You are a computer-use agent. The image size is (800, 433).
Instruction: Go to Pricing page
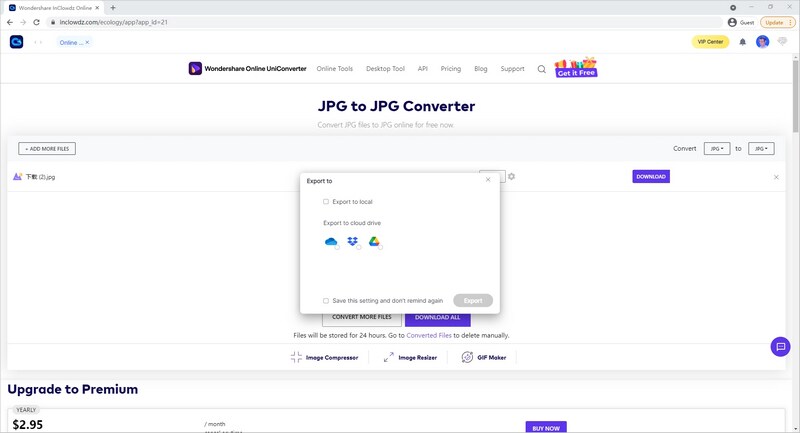pyautogui.click(x=451, y=68)
